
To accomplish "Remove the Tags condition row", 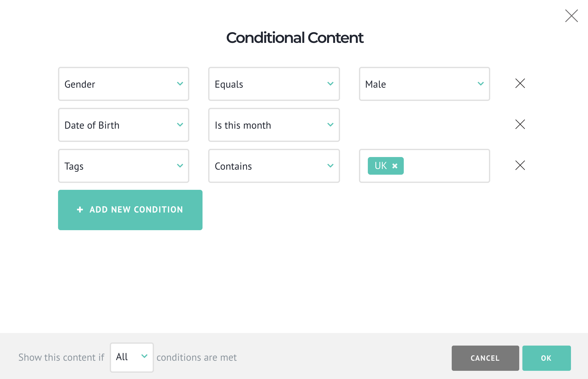I will point(520,166).
